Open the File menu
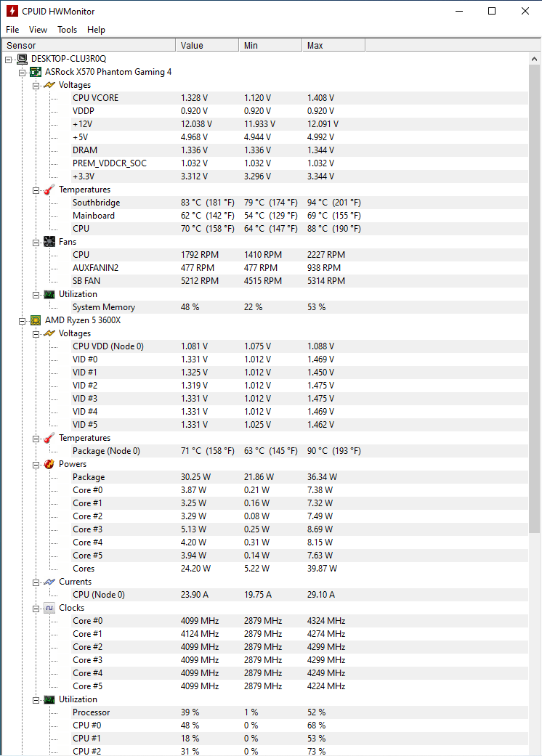Image resolution: width=542 pixels, height=756 pixels. pyautogui.click(x=12, y=30)
